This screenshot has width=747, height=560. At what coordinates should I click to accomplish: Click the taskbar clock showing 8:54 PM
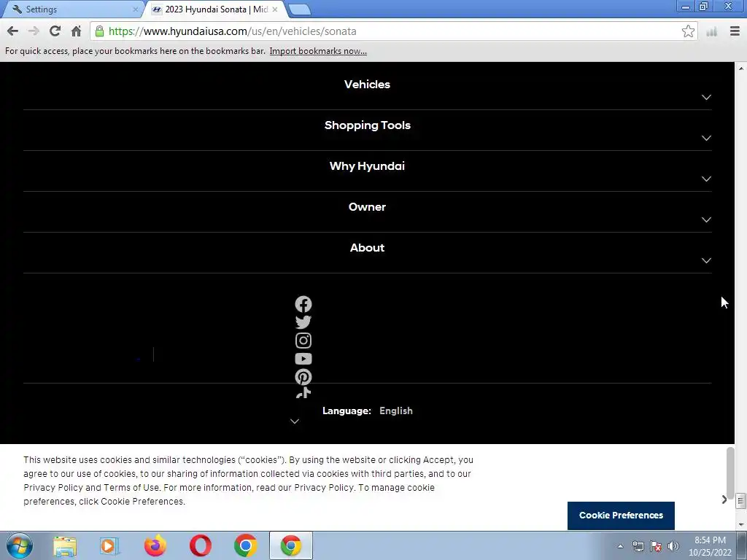pos(710,546)
